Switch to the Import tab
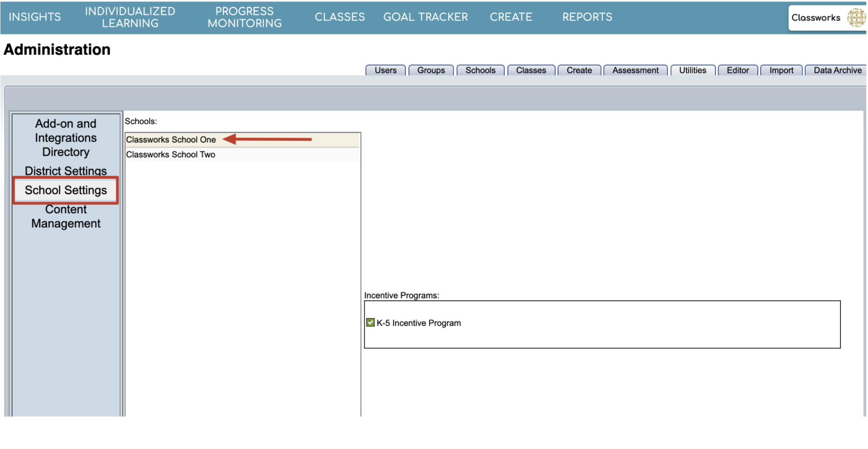Image resolution: width=868 pixels, height=449 pixels. click(781, 70)
